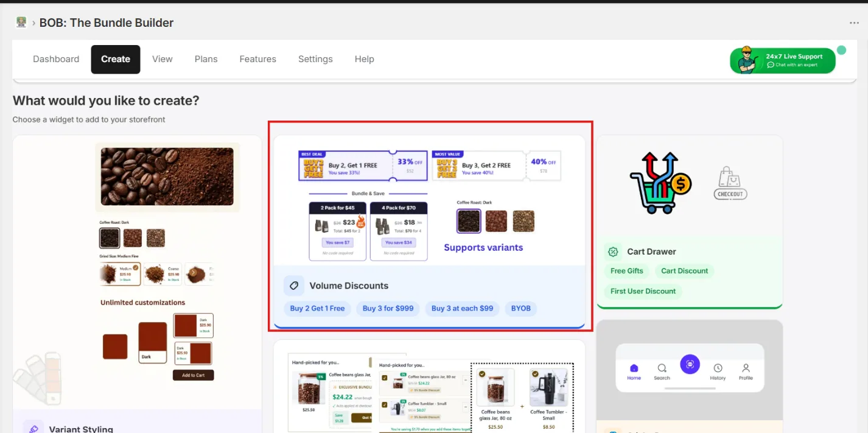
Task: Click the Cart Discount tag
Action: click(x=685, y=271)
